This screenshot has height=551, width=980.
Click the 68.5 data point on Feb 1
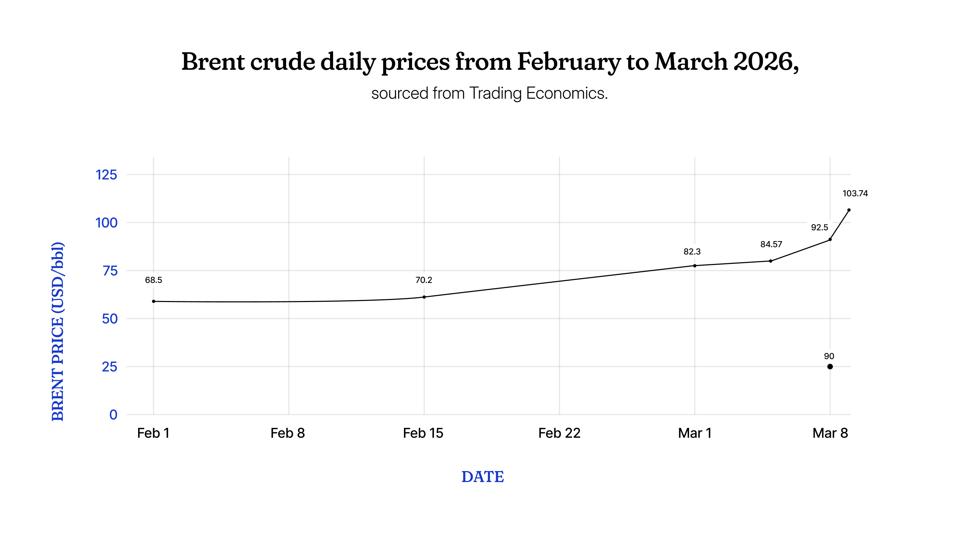point(154,301)
